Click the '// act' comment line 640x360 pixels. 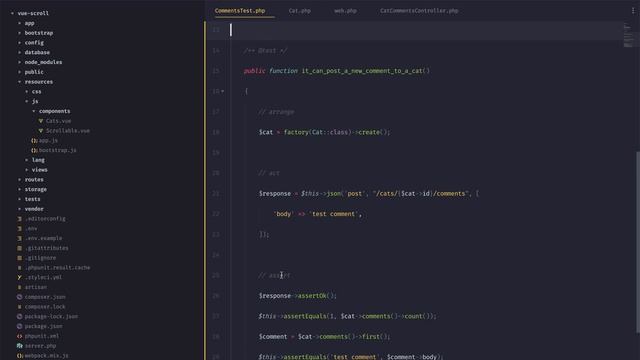pyautogui.click(x=269, y=173)
